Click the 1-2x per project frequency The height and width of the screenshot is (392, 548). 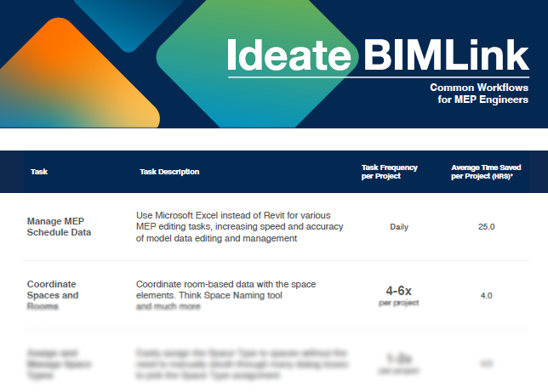tap(399, 364)
